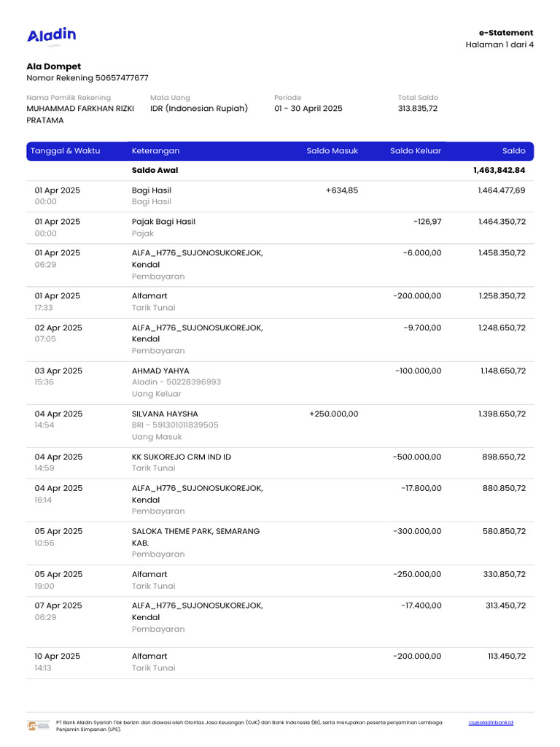Viewport: 560px width, 747px height.
Task: Click the Saldo Keluar column header
Action: pyautogui.click(x=415, y=151)
